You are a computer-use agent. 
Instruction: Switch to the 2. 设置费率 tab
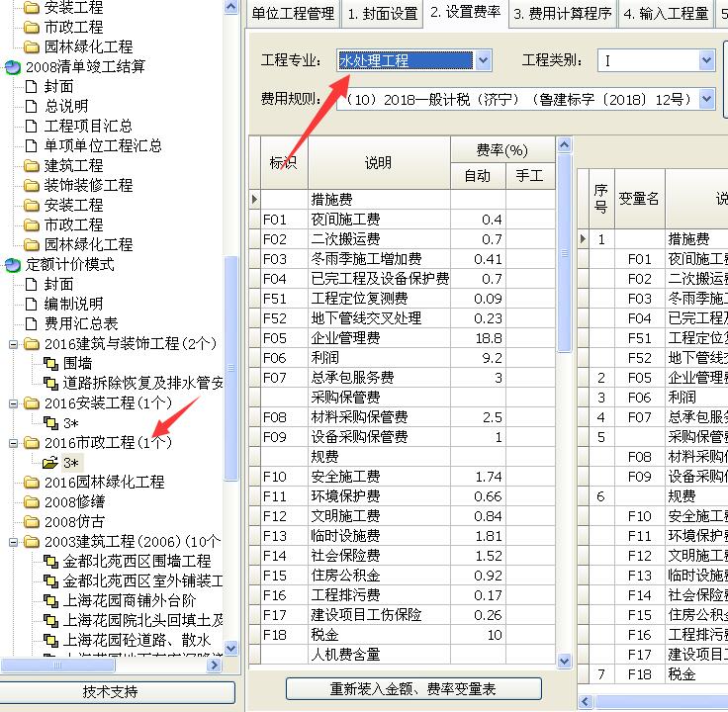point(466,13)
